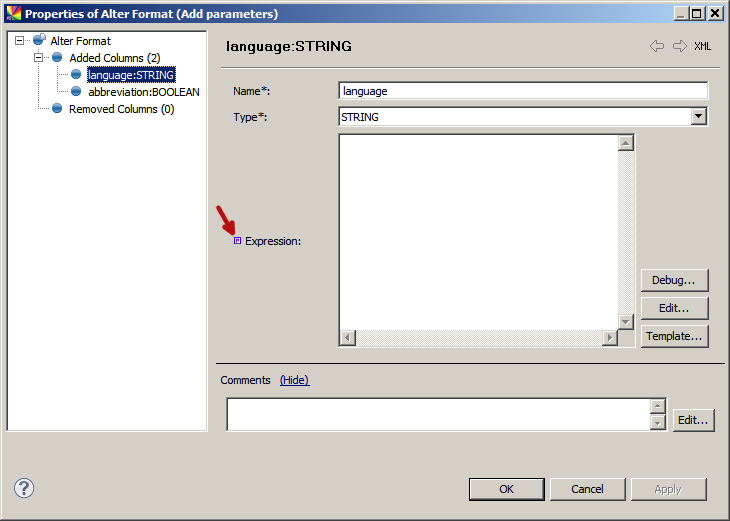Open the Type dropdown list

[698, 117]
